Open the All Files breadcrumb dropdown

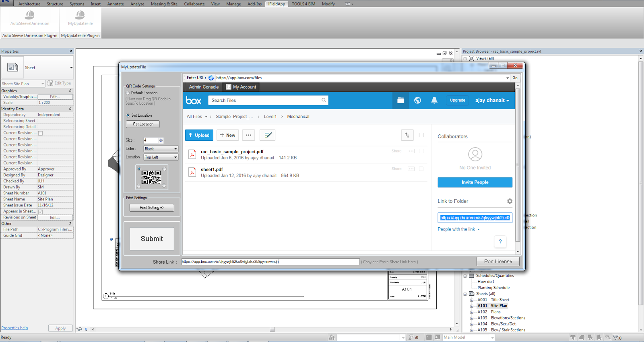[206, 117]
